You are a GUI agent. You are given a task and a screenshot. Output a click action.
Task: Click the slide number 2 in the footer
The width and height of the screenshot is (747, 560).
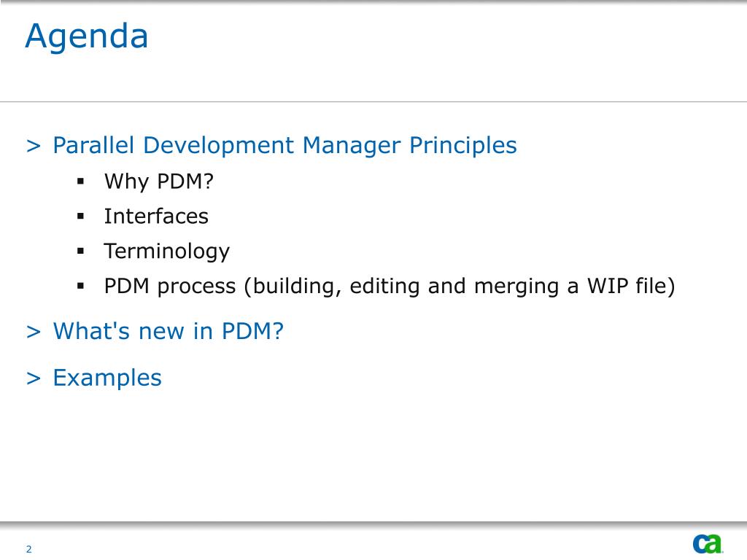pyautogui.click(x=29, y=549)
